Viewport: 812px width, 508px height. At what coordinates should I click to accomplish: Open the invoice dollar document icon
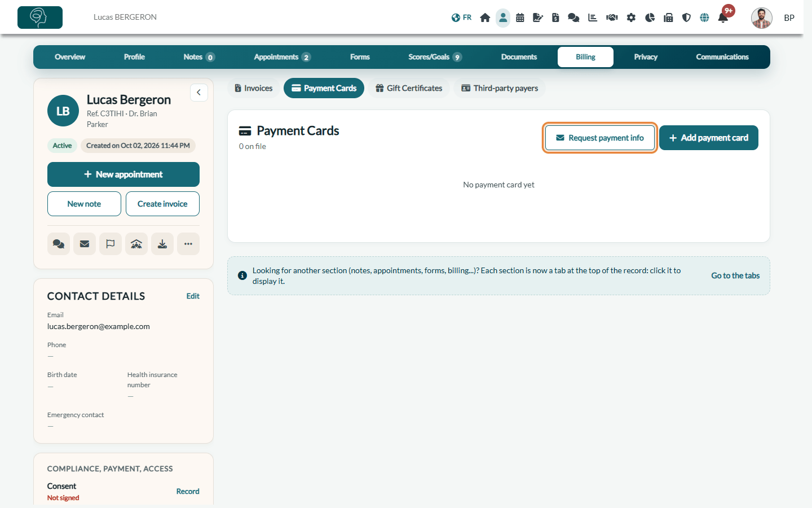tap(555, 17)
